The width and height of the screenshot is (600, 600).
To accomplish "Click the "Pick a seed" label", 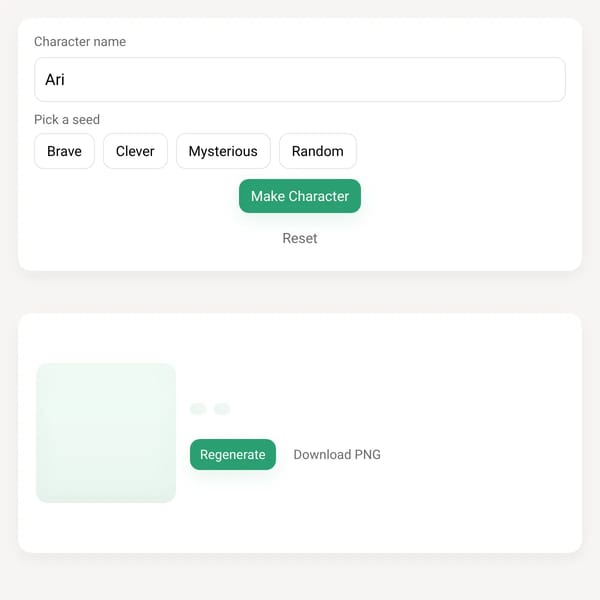I will [x=67, y=119].
